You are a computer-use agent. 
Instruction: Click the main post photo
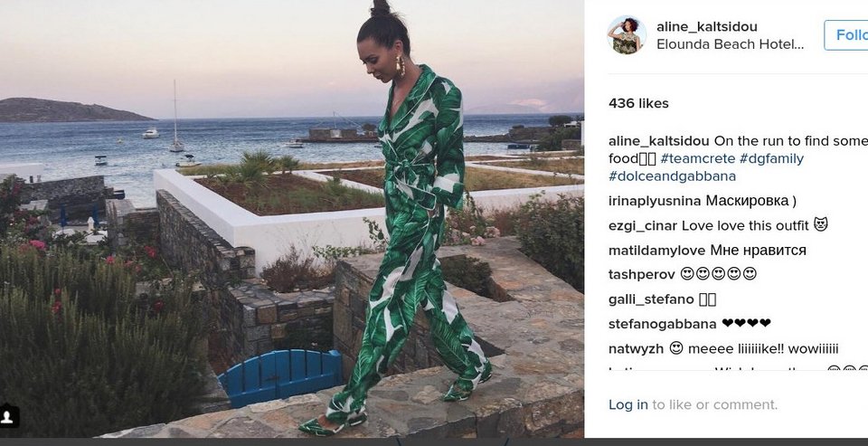point(292,219)
